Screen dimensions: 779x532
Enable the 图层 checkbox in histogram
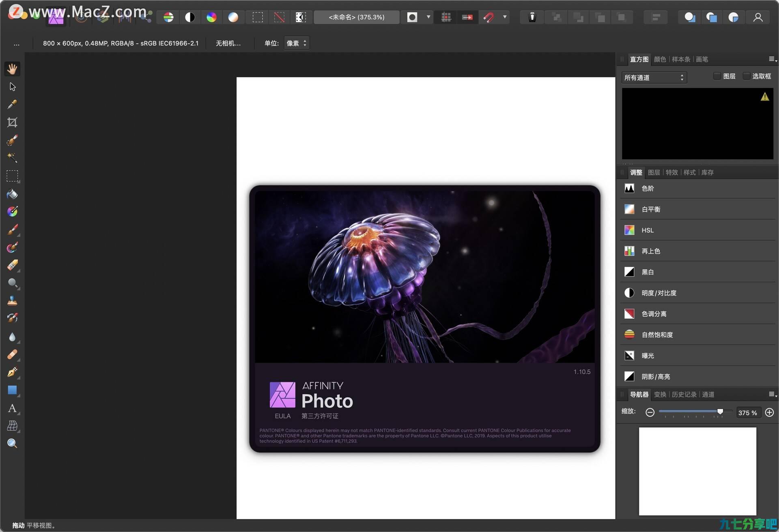pos(717,76)
